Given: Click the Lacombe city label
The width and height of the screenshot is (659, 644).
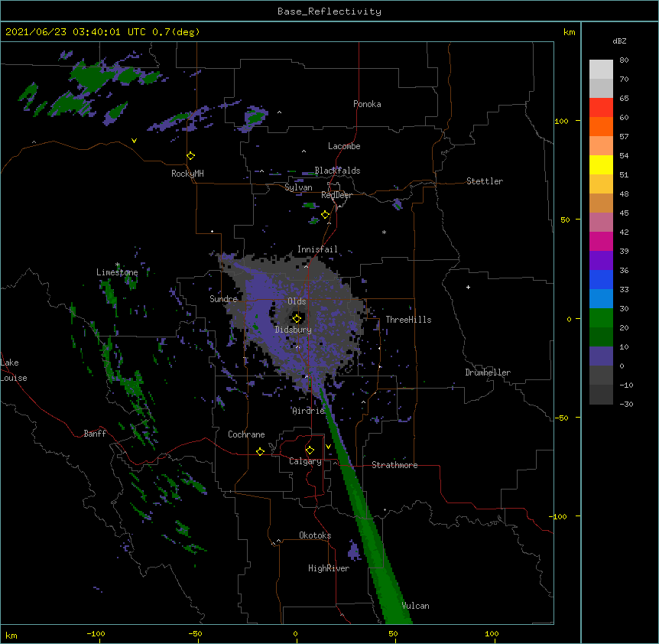Looking at the screenshot, I should click(x=344, y=146).
